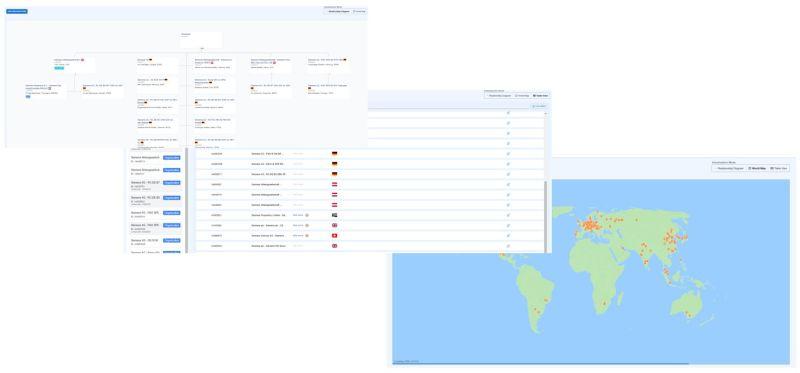Open edit icon on first German flag row

click(x=508, y=154)
